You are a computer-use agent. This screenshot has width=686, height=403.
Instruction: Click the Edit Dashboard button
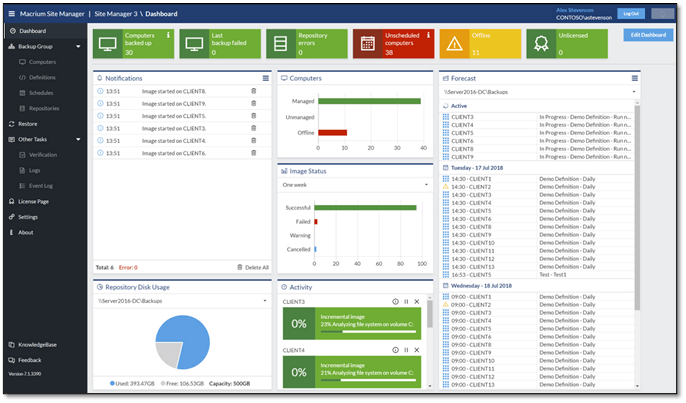tap(648, 35)
